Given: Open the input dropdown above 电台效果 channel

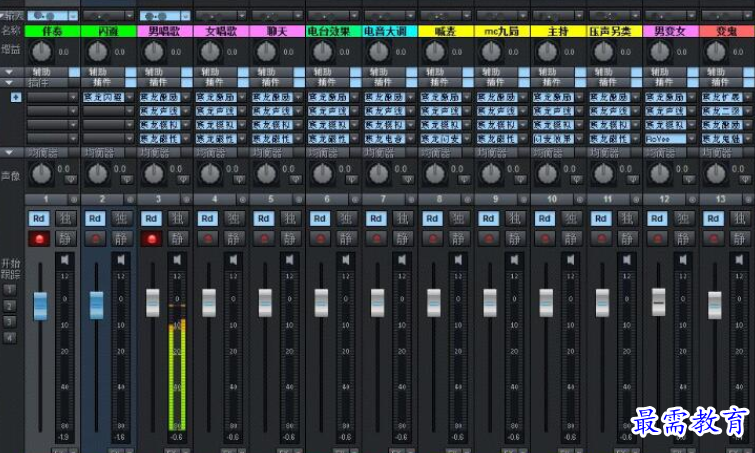Looking at the screenshot, I should 354,16.
